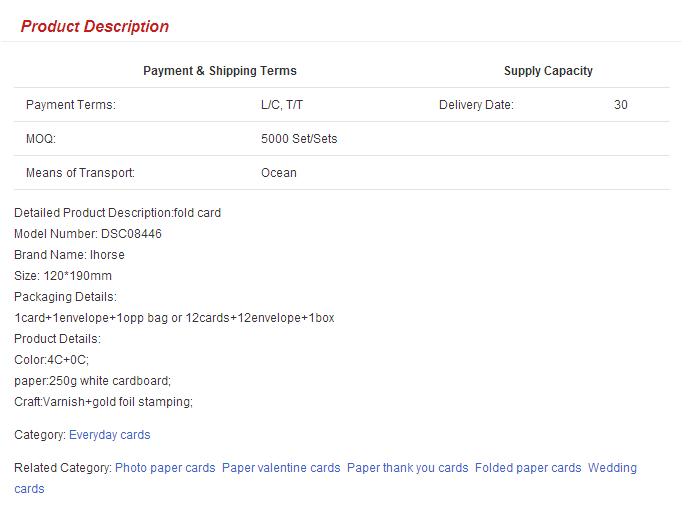Select the L/C, T/T value

tap(283, 105)
